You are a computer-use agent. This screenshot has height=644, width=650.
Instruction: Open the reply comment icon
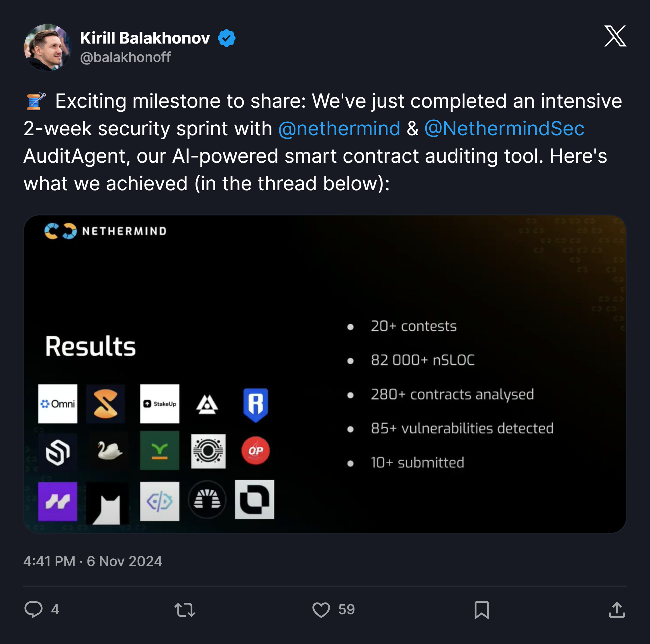click(33, 609)
